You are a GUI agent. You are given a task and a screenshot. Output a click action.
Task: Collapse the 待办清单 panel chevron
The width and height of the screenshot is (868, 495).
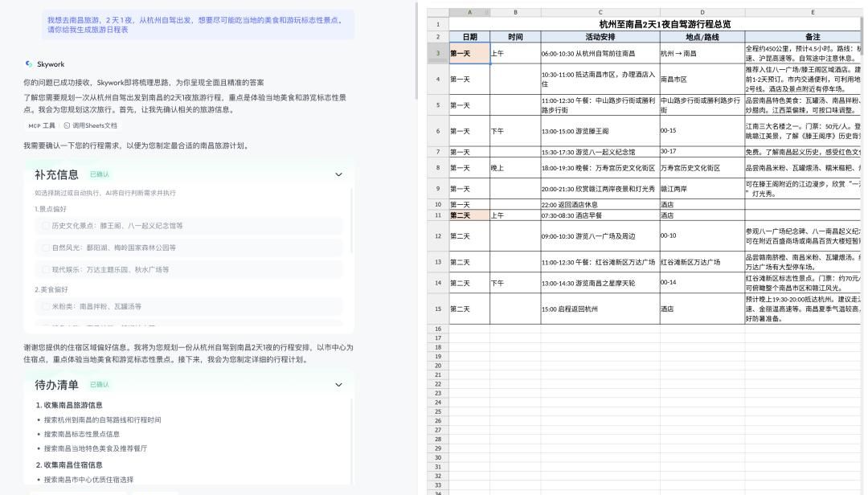pos(338,385)
